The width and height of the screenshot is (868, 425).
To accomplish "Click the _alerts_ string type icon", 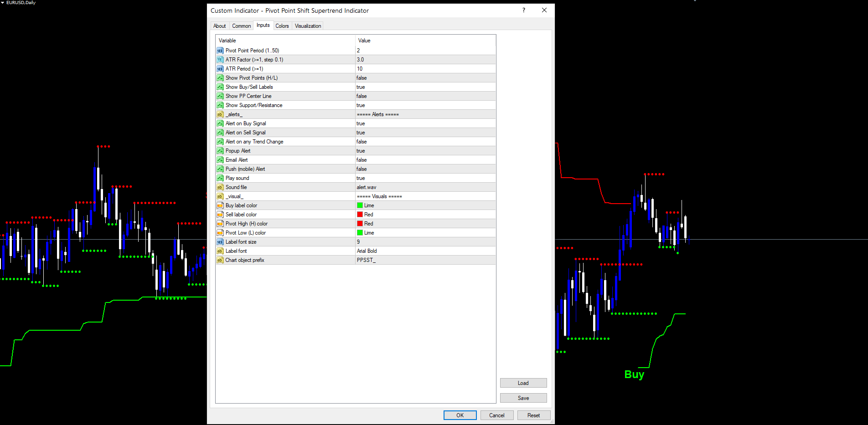I will pos(220,114).
